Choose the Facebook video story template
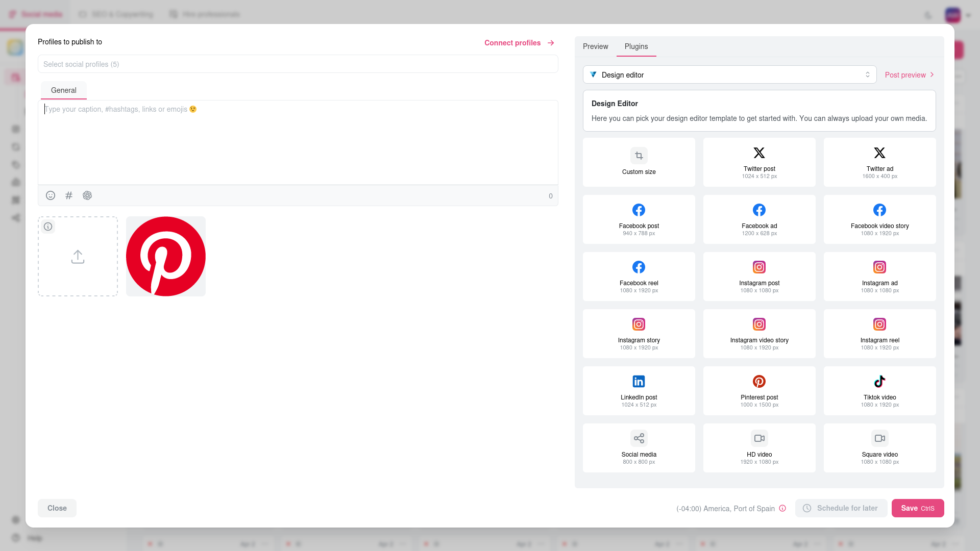 click(880, 219)
